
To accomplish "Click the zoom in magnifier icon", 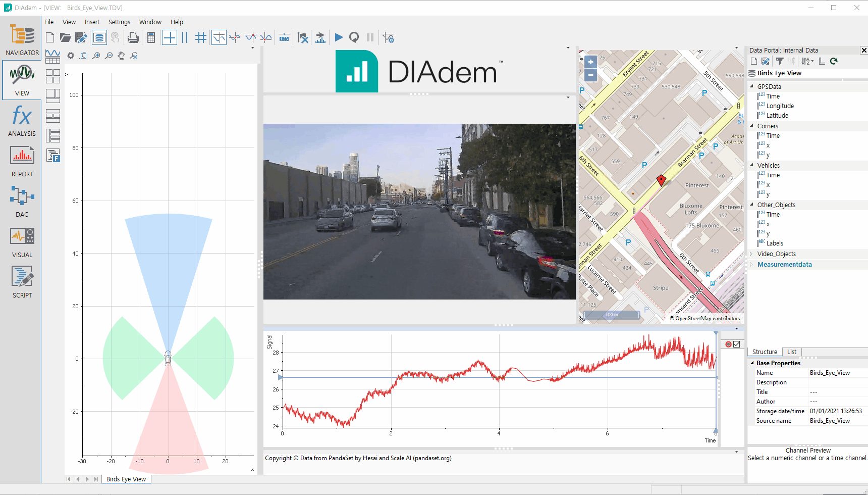I will [96, 56].
